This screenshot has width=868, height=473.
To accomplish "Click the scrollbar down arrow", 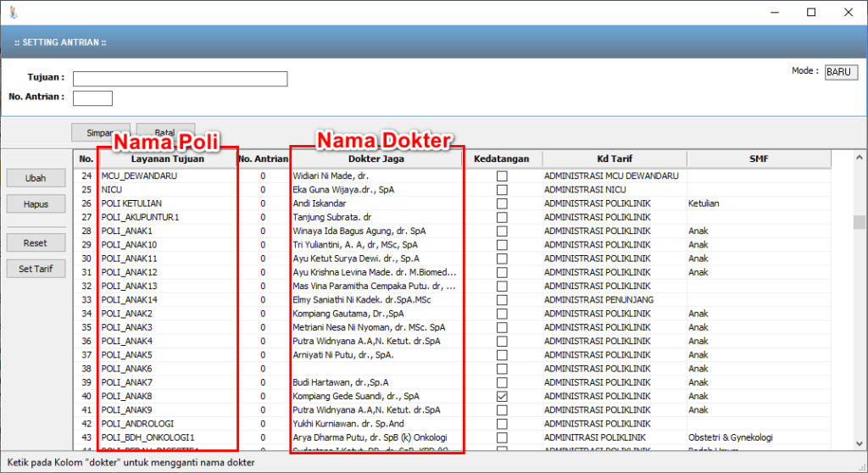I will pyautogui.click(x=860, y=445).
